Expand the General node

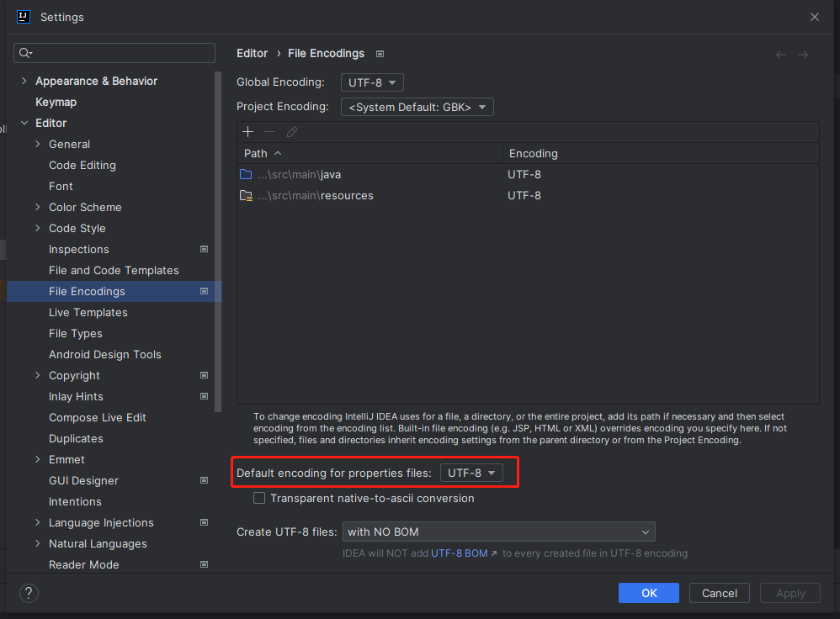38,144
